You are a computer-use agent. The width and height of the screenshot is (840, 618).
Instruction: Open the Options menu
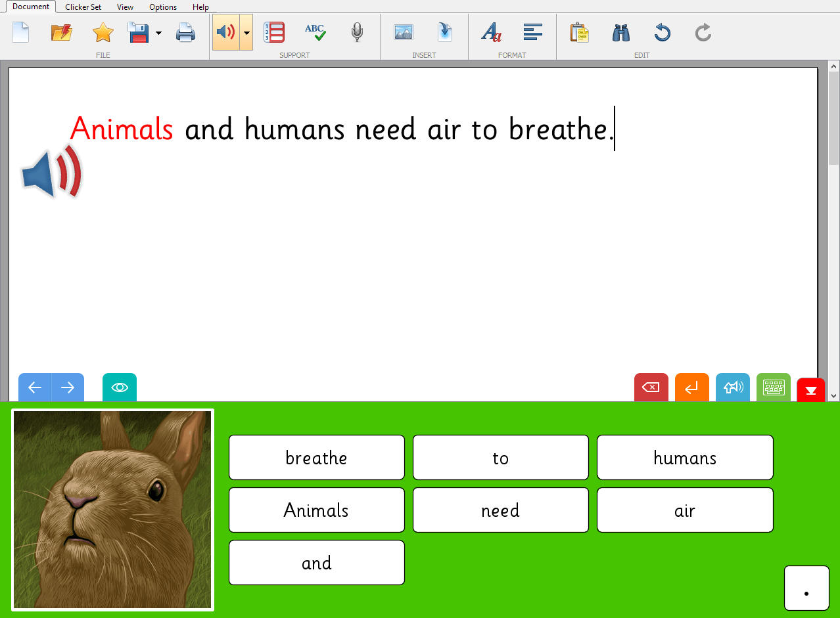pos(163,7)
